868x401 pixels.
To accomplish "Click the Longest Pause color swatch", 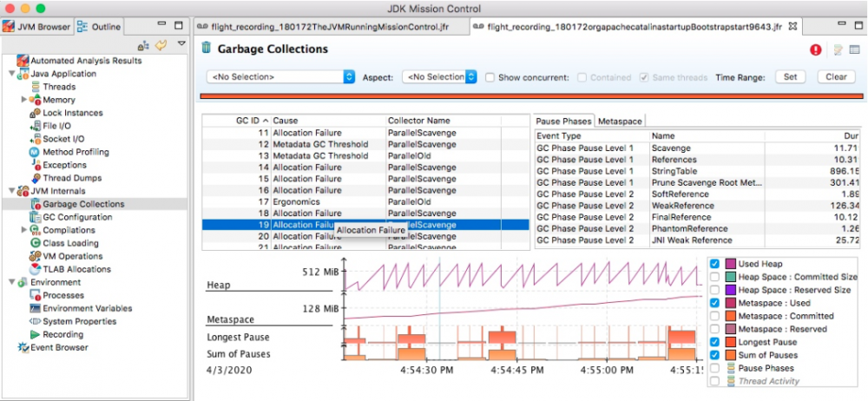I will click(730, 342).
